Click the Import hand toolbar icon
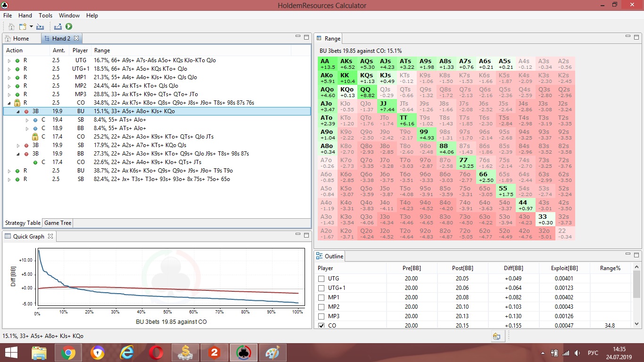Viewport: 644px width, 362px height. 40,27
